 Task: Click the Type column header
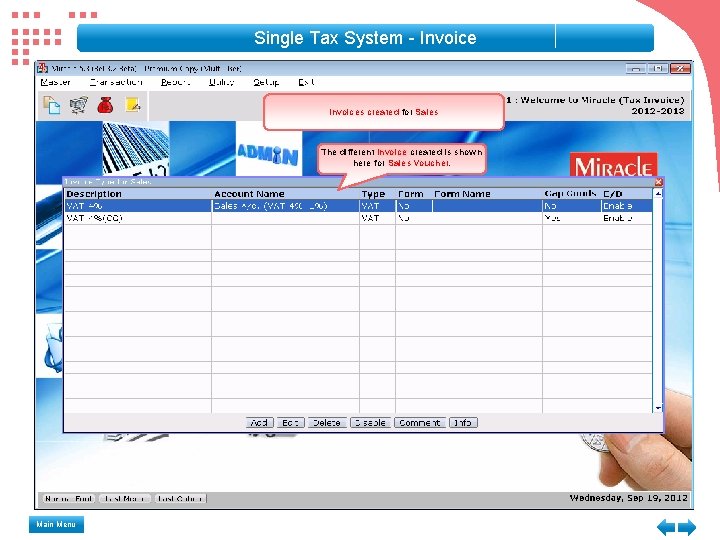373,194
